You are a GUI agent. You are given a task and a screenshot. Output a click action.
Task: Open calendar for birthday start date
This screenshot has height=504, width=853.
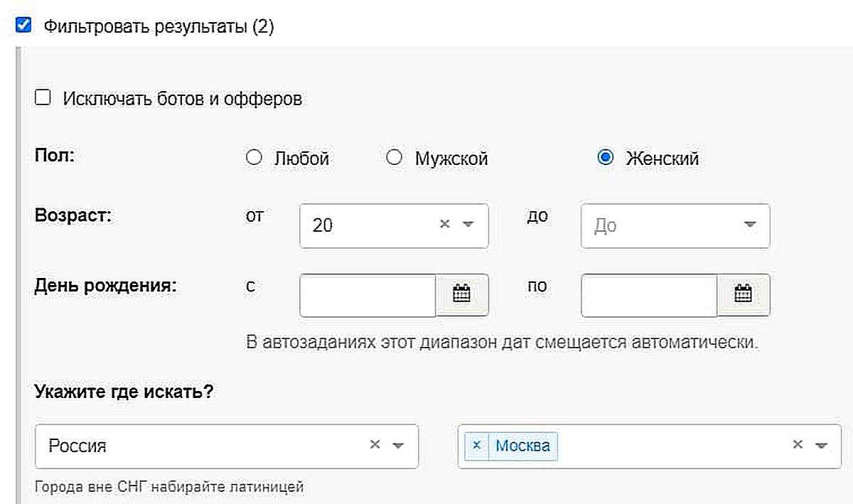click(462, 294)
